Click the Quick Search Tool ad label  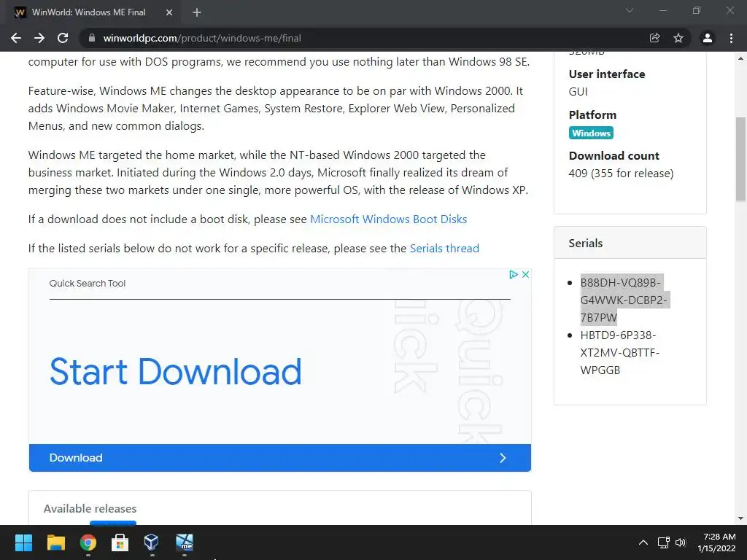[x=88, y=284]
